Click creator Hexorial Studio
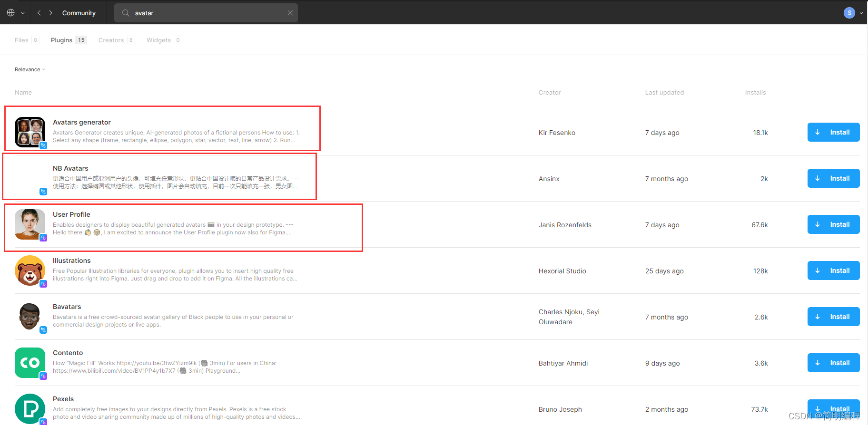Viewport: 868px width, 425px height. [x=562, y=271]
